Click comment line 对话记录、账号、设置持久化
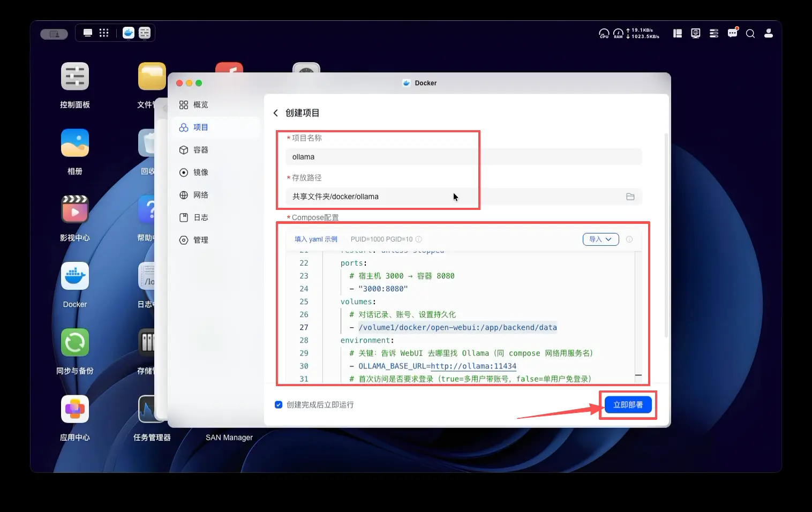 point(402,315)
